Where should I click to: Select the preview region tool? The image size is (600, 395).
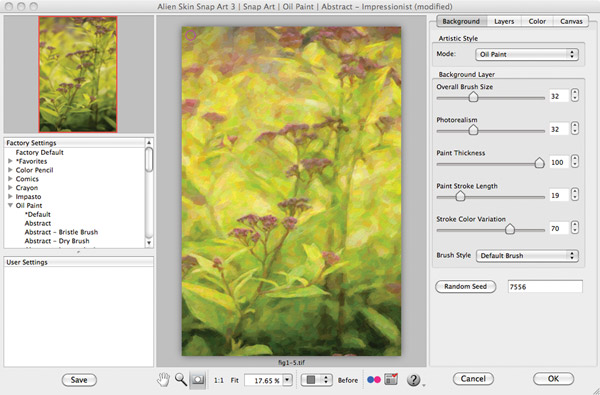198,380
